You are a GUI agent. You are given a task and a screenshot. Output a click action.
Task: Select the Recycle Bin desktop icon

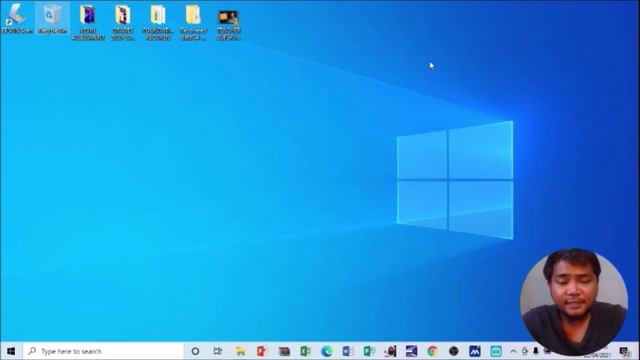[x=52, y=18]
